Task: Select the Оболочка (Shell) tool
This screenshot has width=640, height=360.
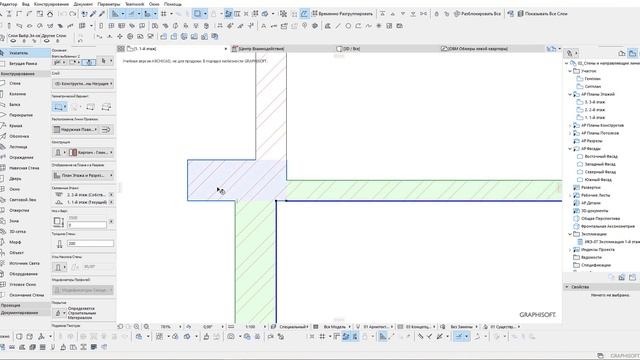Action: point(19,136)
